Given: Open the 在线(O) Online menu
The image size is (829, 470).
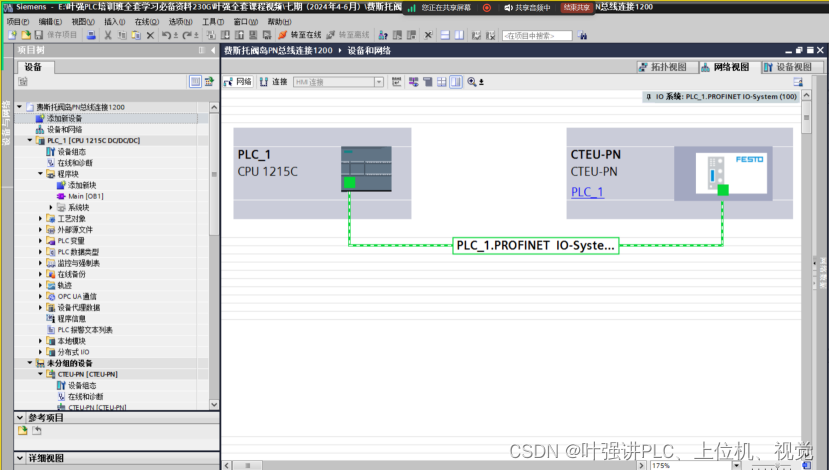Looking at the screenshot, I should pyautogui.click(x=146, y=22).
